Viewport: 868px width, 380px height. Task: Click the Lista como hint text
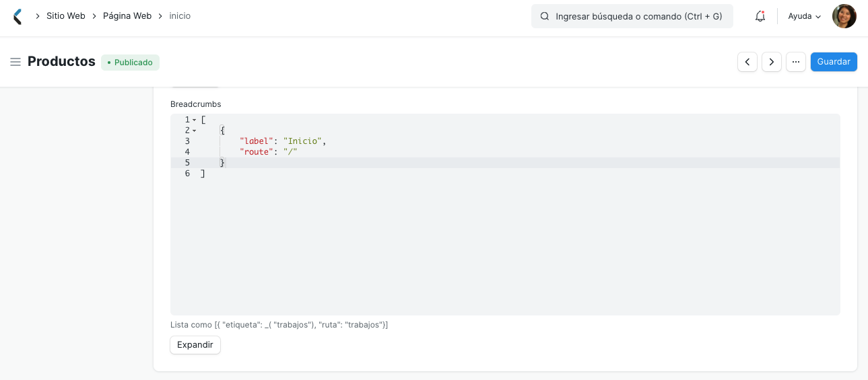(x=279, y=325)
